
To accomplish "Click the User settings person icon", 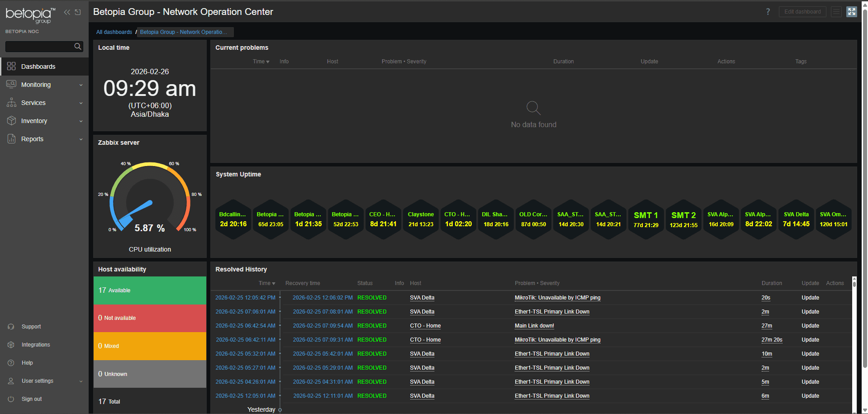I will point(11,381).
